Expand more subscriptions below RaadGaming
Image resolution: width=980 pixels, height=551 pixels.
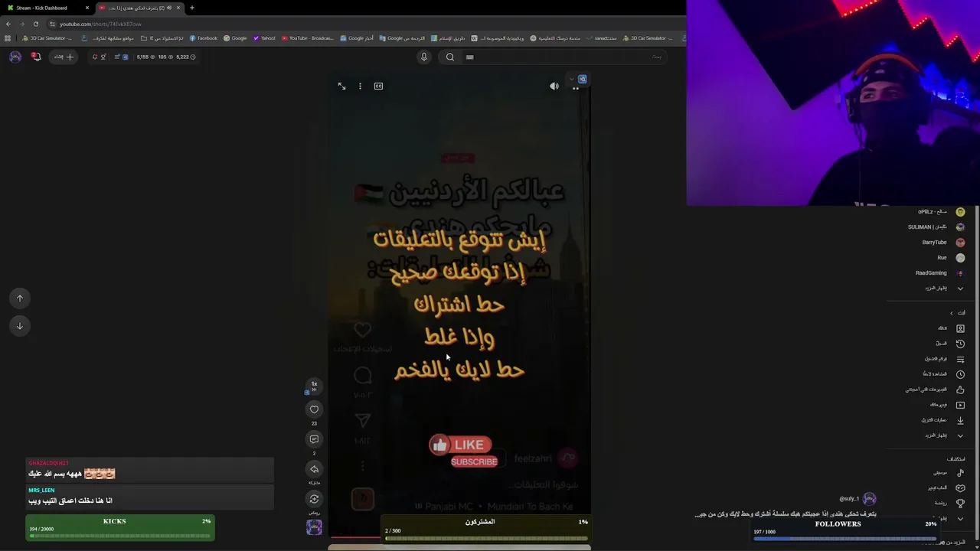click(944, 289)
